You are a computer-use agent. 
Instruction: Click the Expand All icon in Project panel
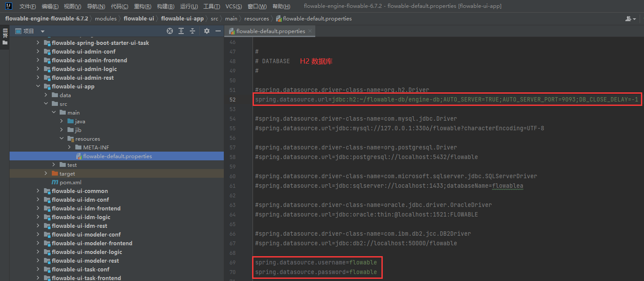click(x=181, y=31)
